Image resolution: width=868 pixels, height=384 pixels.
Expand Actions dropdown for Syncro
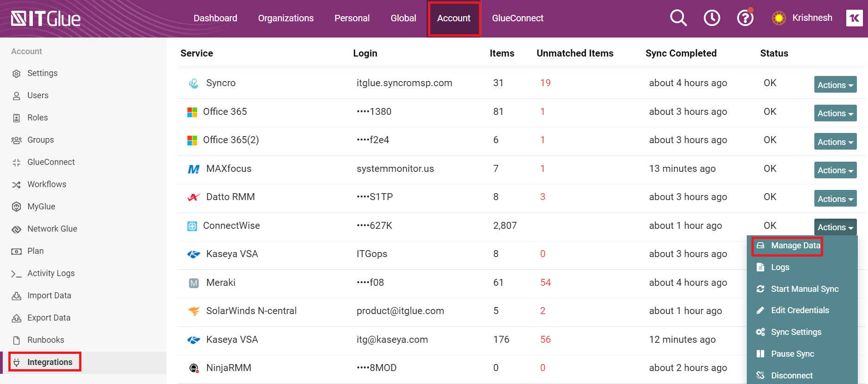pos(835,85)
